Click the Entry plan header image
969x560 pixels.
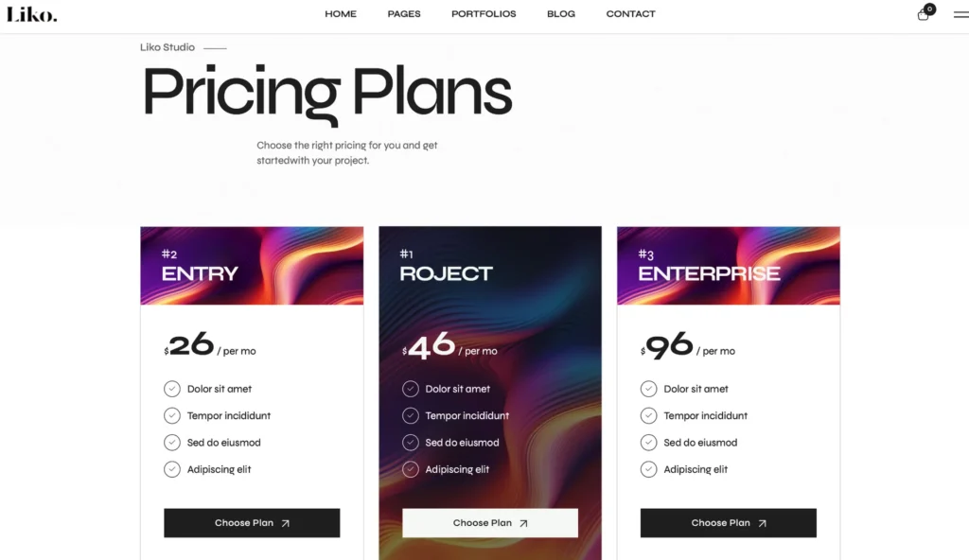(252, 266)
